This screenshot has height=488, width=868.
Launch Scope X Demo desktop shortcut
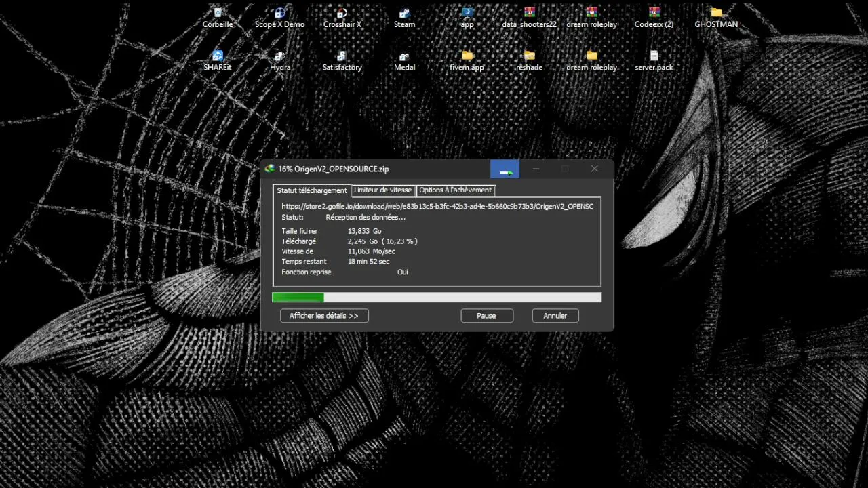pyautogui.click(x=279, y=18)
